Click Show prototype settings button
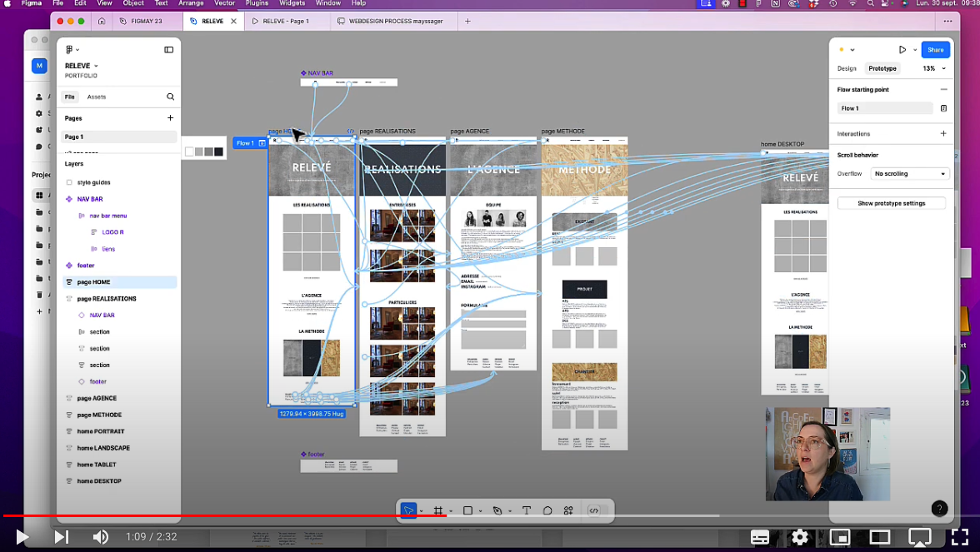The height and width of the screenshot is (552, 980). click(891, 203)
